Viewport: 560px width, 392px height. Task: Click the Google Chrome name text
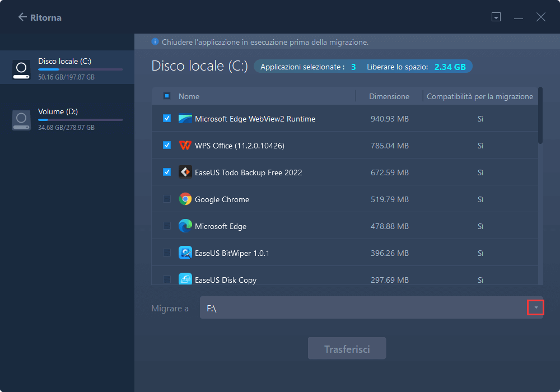pos(222,199)
